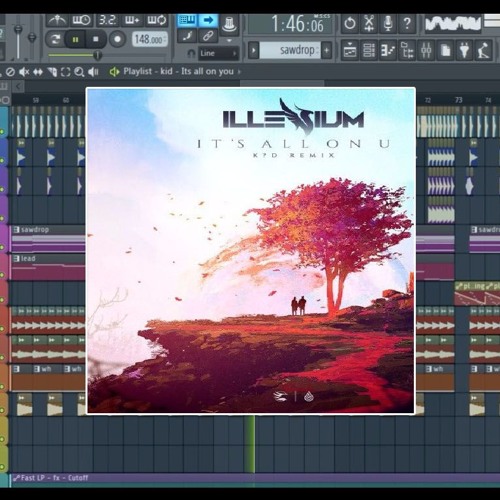500x500 pixels.
Task: Click the Illenium It's All On U artwork
Action: point(251,251)
